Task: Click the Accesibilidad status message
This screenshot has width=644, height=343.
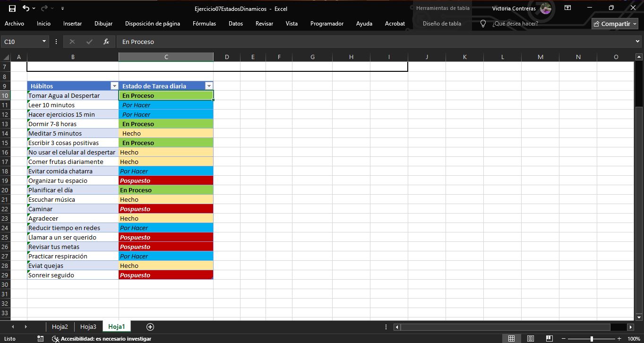Action: [x=102, y=339]
